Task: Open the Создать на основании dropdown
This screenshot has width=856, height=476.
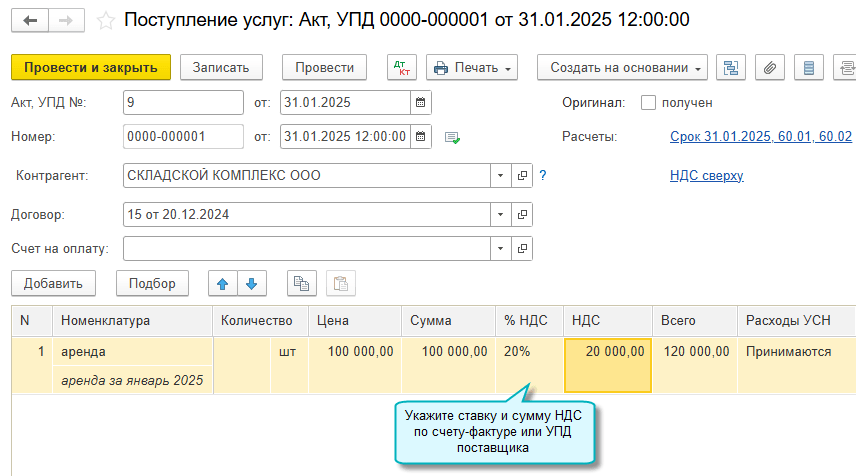Action: pos(622,68)
